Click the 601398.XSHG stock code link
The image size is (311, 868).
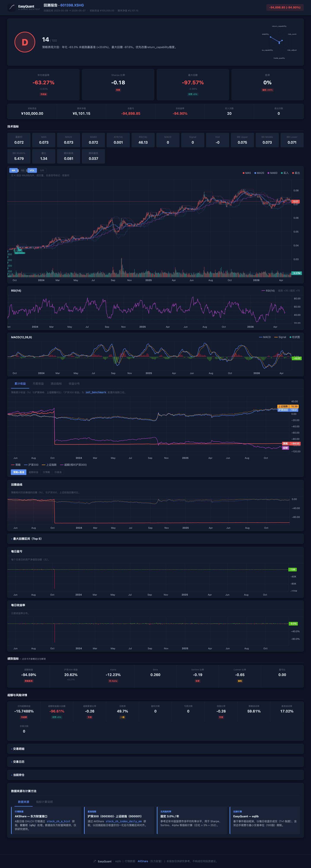click(72, 5)
